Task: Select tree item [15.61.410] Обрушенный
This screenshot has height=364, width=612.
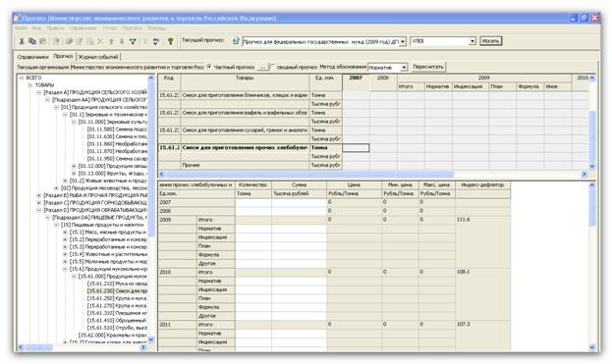Action: [x=117, y=321]
